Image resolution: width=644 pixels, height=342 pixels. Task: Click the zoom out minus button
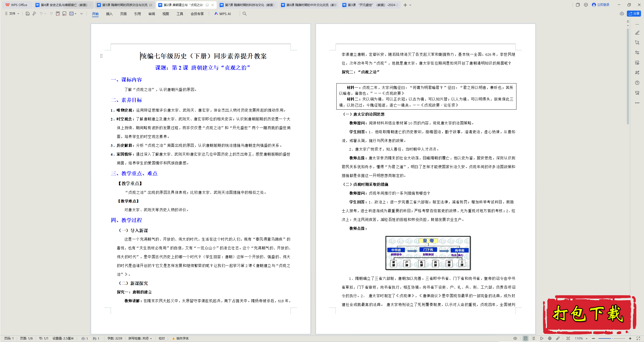point(593,338)
